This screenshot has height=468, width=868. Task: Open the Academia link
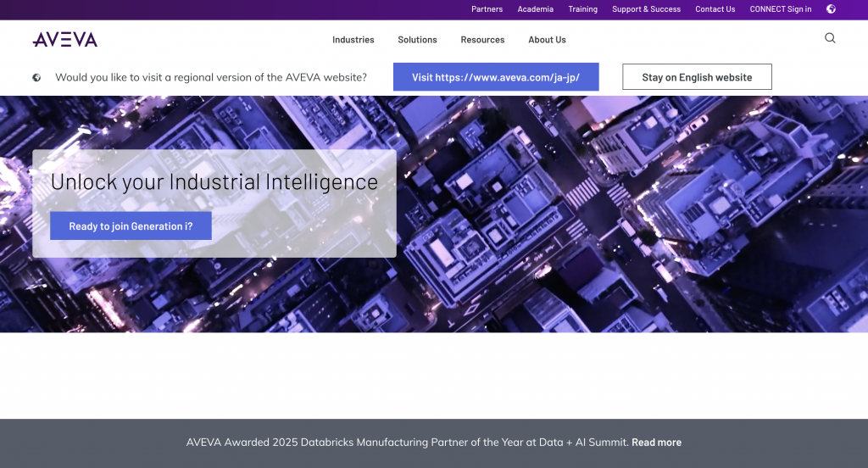536,8
